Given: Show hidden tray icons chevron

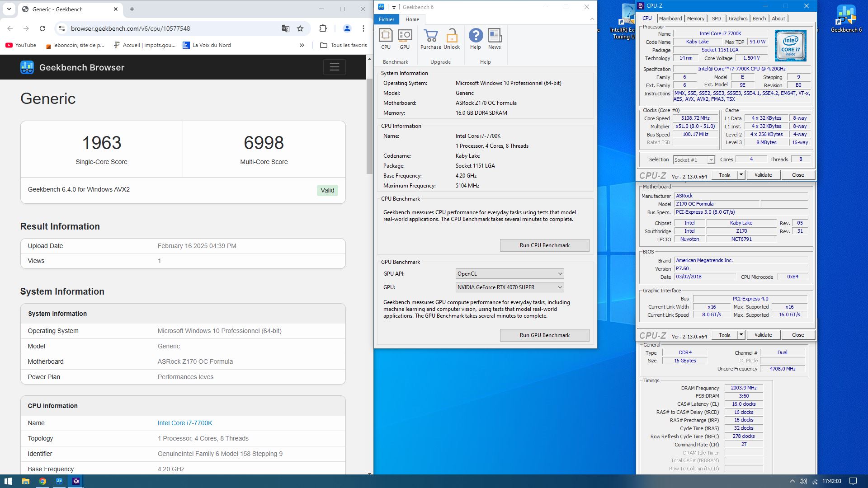Looking at the screenshot, I should tap(792, 481).
